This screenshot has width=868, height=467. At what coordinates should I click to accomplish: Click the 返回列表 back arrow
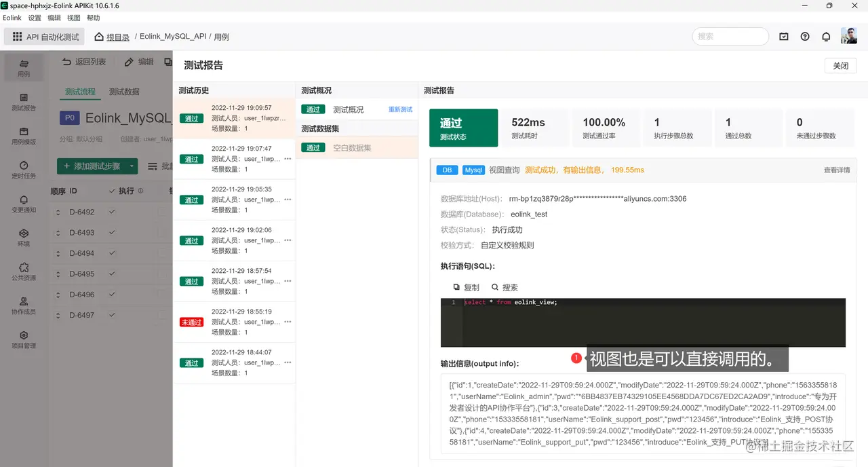(x=66, y=62)
